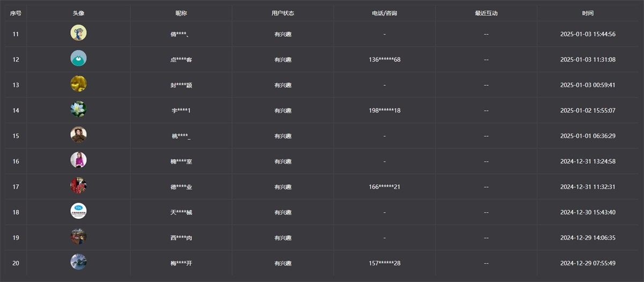Click the timestamp 2025-01-03 15:44:56
The image size is (644, 282).
(x=588, y=34)
